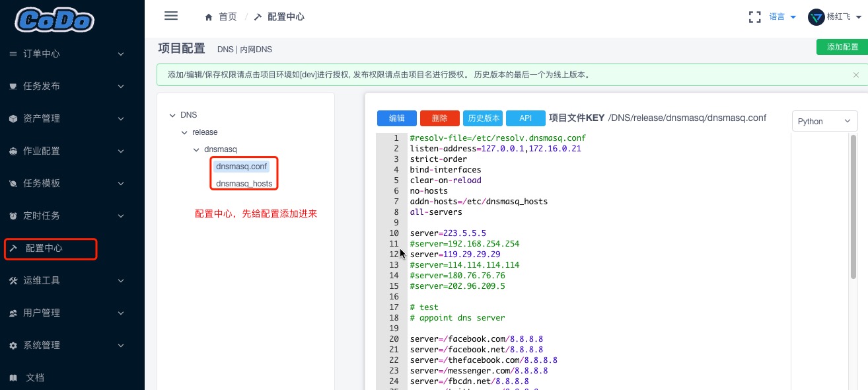This screenshot has width=868, height=390.
Task: Expand the 定时任务 menu chevron
Action: (121, 216)
